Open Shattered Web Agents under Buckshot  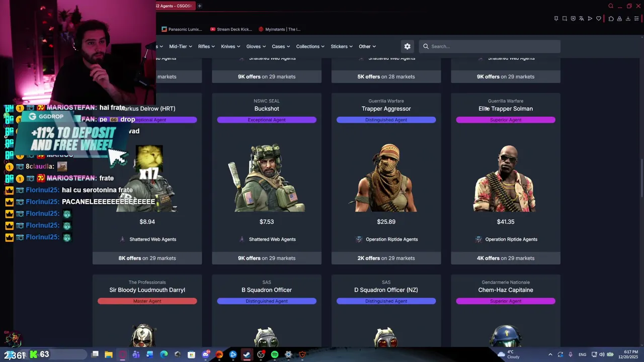[267, 239]
